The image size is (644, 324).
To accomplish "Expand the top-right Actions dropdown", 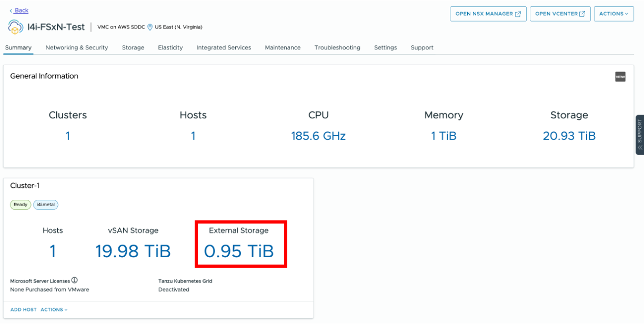I will click(x=613, y=14).
